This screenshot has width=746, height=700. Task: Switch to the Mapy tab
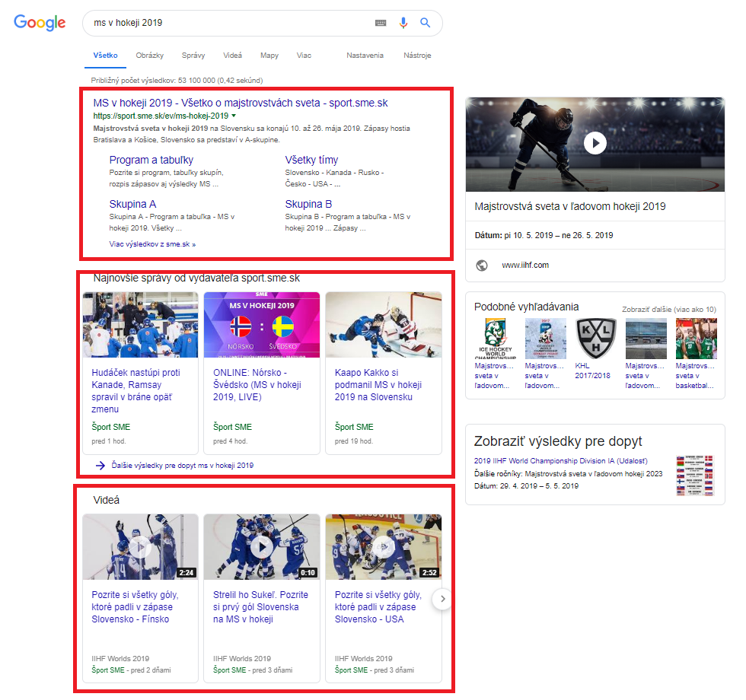point(269,55)
